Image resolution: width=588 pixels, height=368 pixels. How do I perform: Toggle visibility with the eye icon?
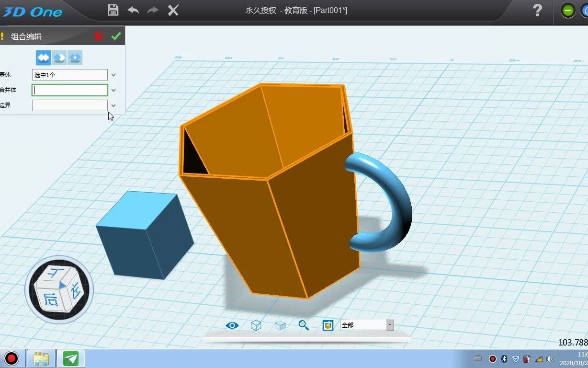[232, 325]
